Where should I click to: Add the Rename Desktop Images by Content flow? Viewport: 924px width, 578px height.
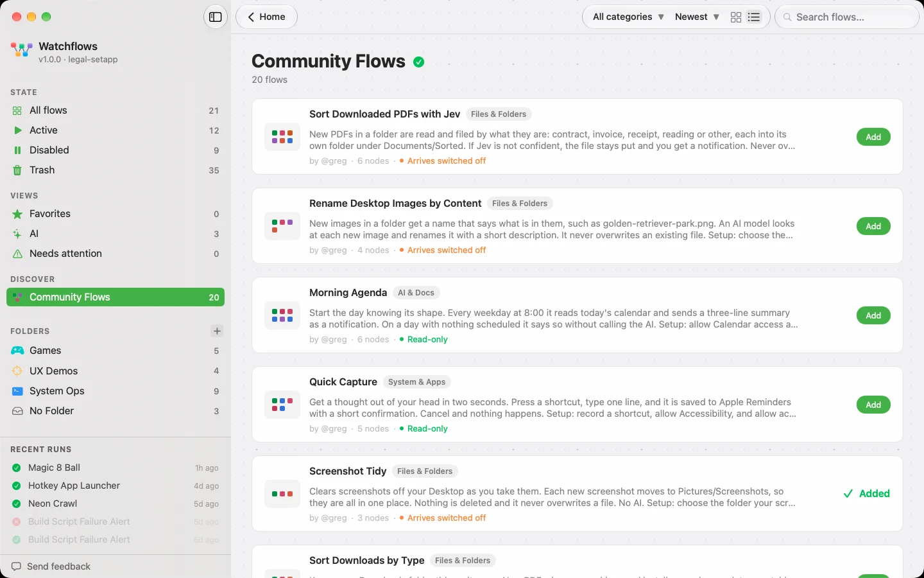(873, 226)
